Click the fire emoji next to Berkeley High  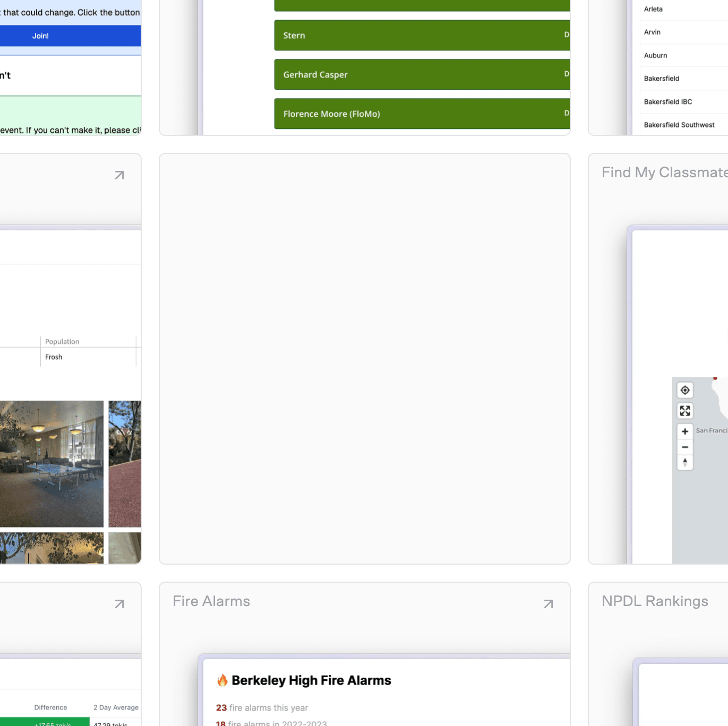[x=222, y=680]
